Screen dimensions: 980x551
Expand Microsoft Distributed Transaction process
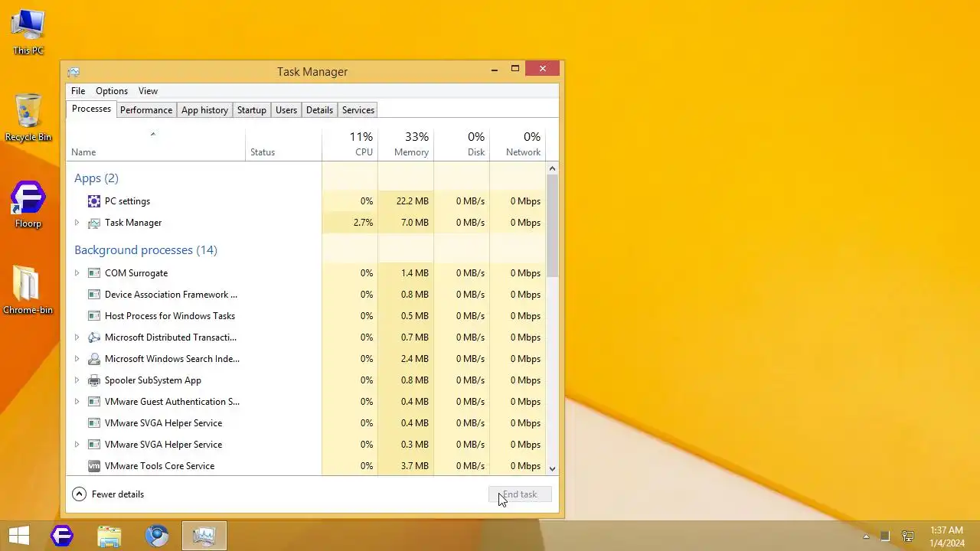(x=77, y=337)
